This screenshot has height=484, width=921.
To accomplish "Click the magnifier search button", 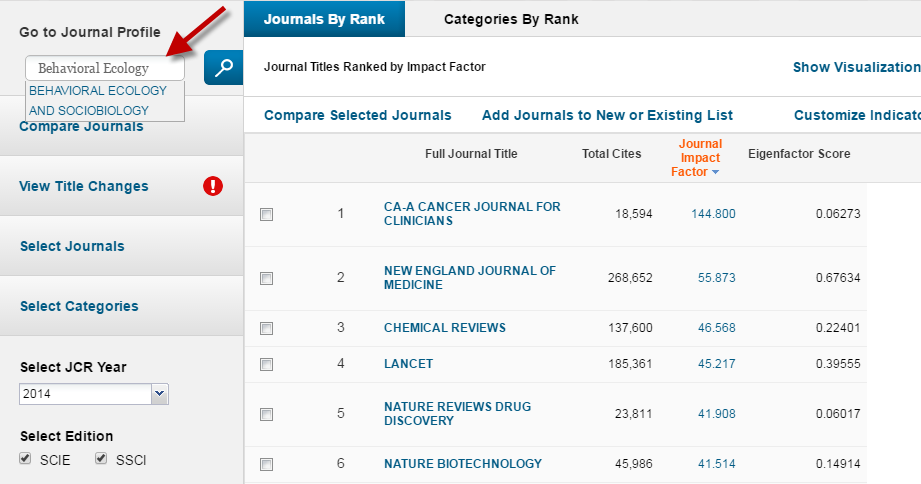I will click(x=223, y=68).
